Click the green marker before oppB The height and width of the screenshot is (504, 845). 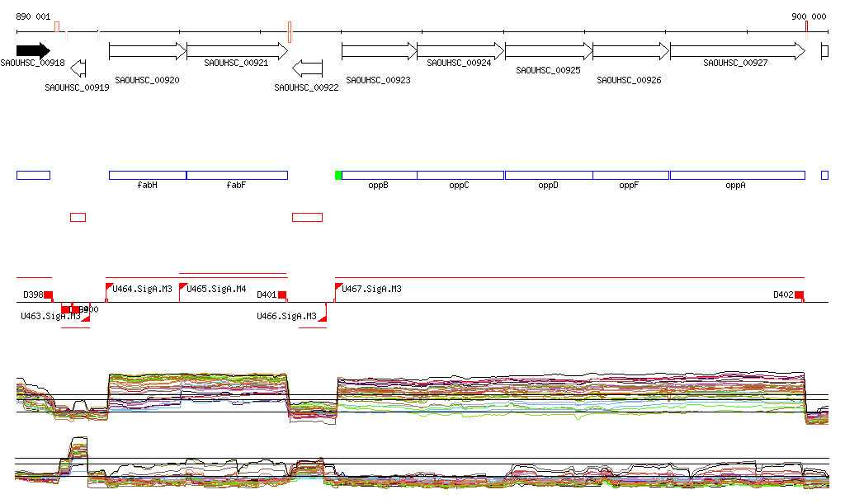(338, 175)
